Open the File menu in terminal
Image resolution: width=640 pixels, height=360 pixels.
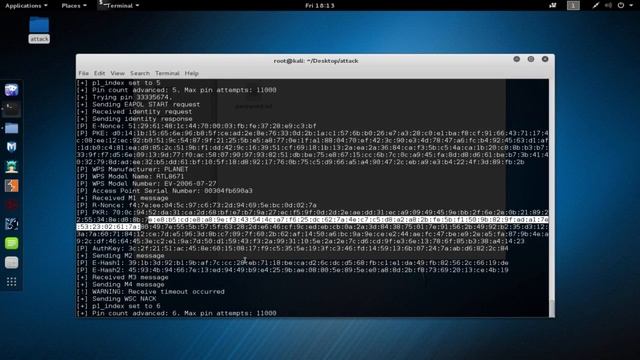tap(84, 73)
